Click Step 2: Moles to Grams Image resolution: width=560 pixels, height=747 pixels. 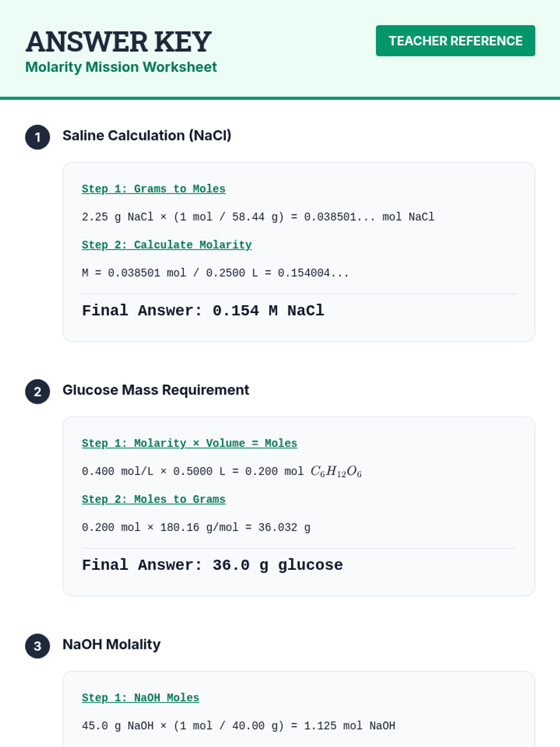tap(154, 500)
